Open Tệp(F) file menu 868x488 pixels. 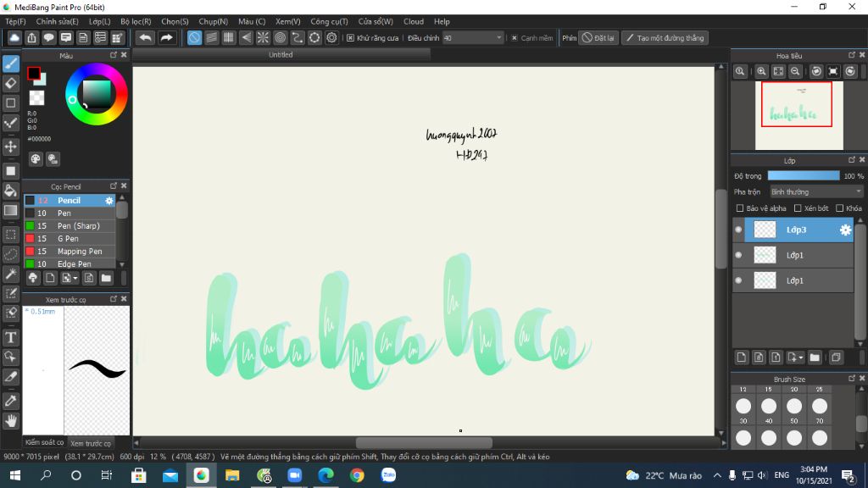[15, 21]
